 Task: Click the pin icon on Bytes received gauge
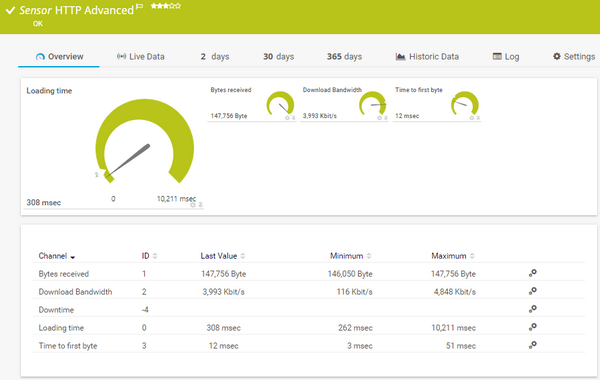pos(293,118)
